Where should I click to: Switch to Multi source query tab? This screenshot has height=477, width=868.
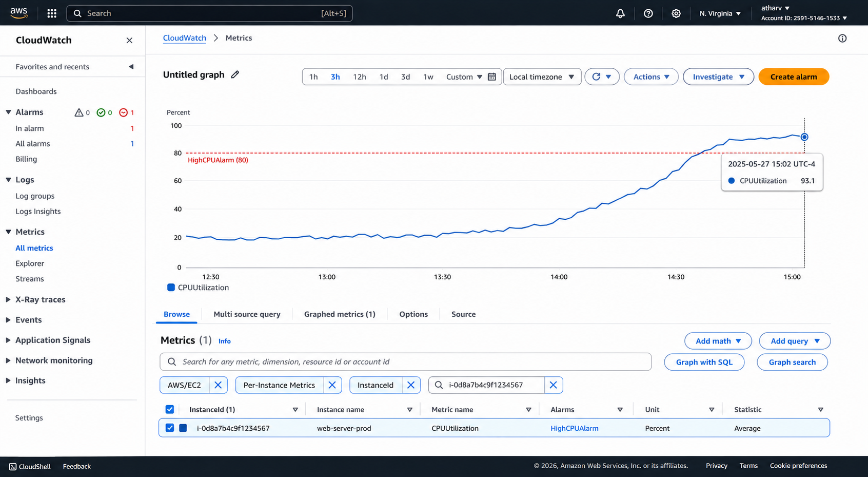247,314
